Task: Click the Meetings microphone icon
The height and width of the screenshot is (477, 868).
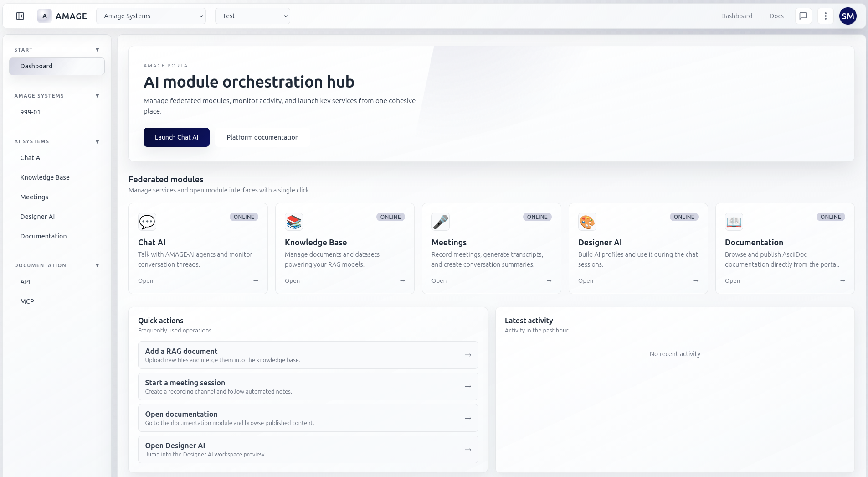Action: point(441,222)
